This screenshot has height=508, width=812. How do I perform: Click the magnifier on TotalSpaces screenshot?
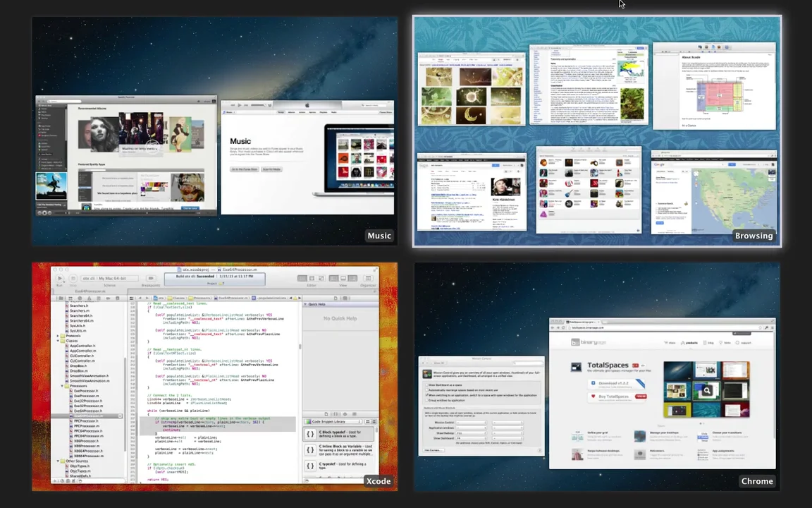[707, 391]
